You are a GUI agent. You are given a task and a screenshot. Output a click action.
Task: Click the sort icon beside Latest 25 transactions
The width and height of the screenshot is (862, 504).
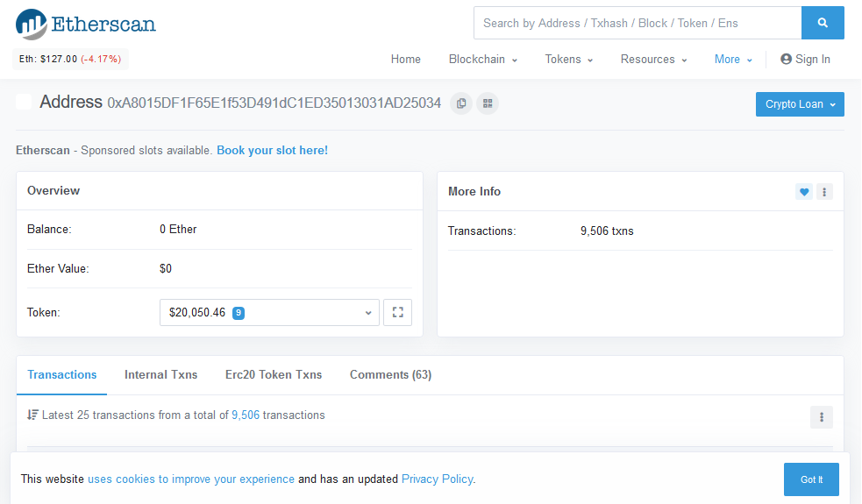pos(32,415)
